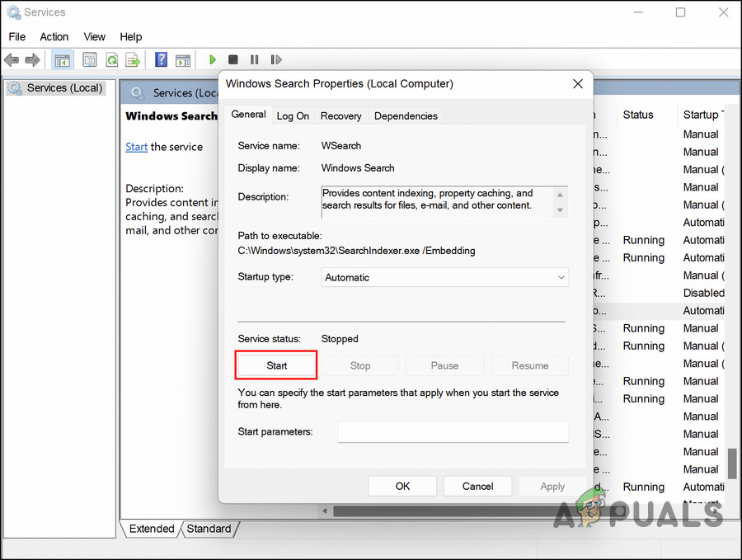Switch to the General tab
This screenshot has width=742, height=560.
pos(248,115)
